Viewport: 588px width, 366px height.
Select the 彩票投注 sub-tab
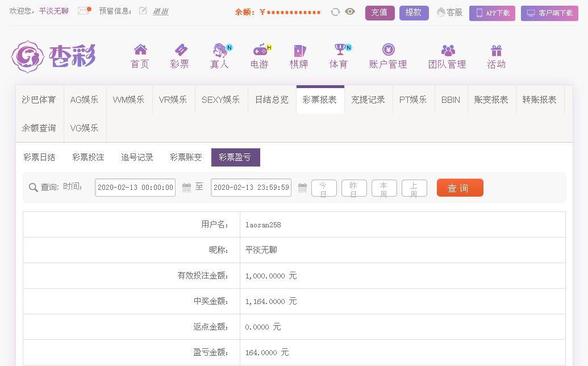tap(88, 157)
